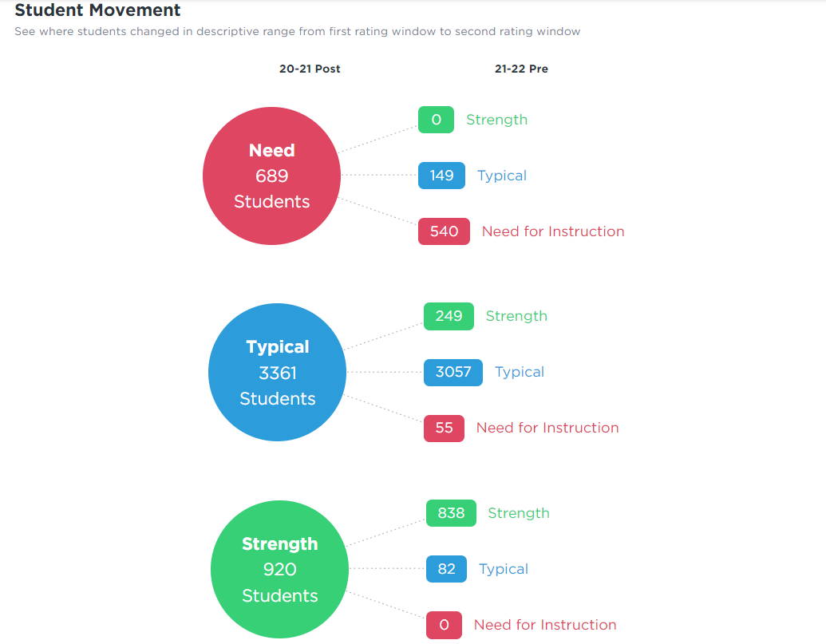This screenshot has height=644, width=826.
Task: Click the blue Typical 3361 Students circle
Action: [277, 373]
